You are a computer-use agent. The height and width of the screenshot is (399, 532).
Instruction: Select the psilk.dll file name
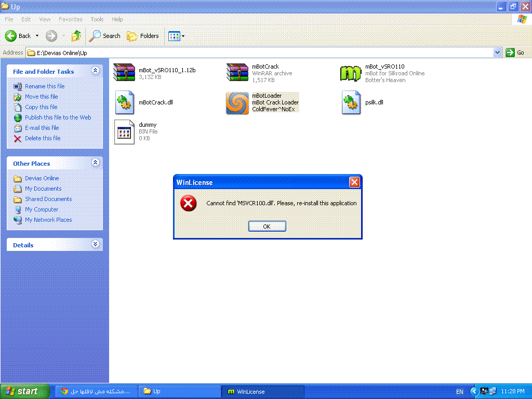(374, 102)
